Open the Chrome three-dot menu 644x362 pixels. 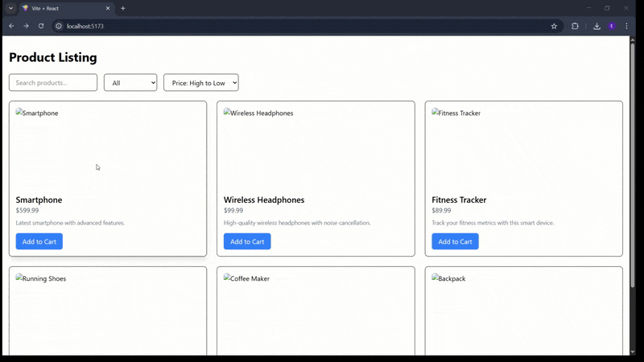pos(627,26)
